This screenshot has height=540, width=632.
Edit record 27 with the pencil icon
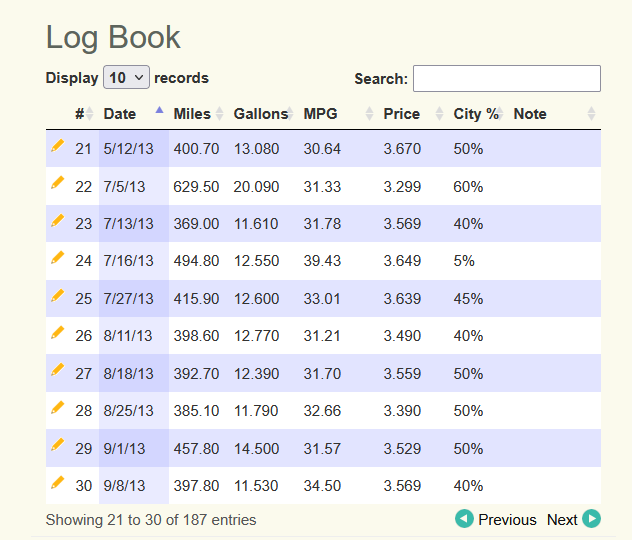pyautogui.click(x=58, y=370)
